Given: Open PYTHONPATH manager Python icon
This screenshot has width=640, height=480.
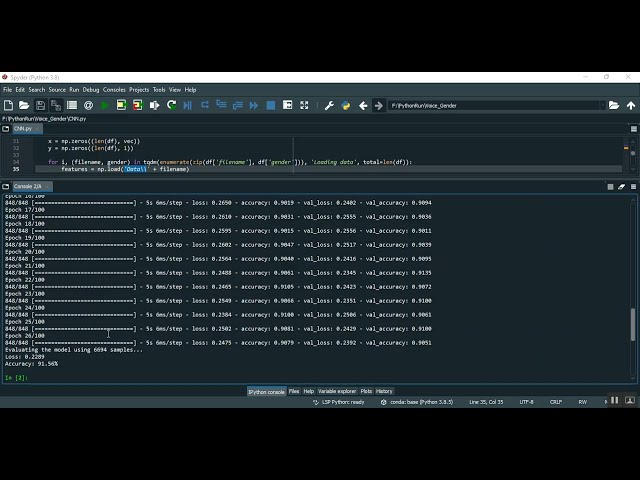Looking at the screenshot, I should coord(346,105).
